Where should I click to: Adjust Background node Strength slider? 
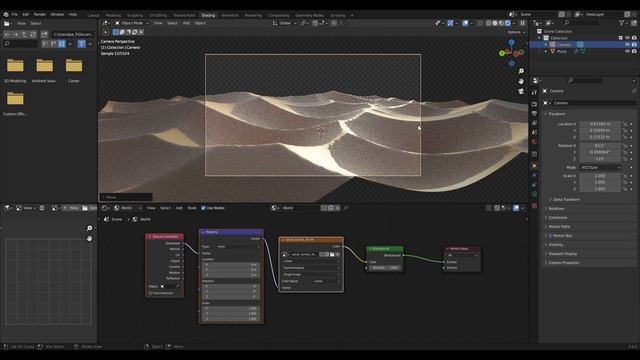[x=385, y=268]
